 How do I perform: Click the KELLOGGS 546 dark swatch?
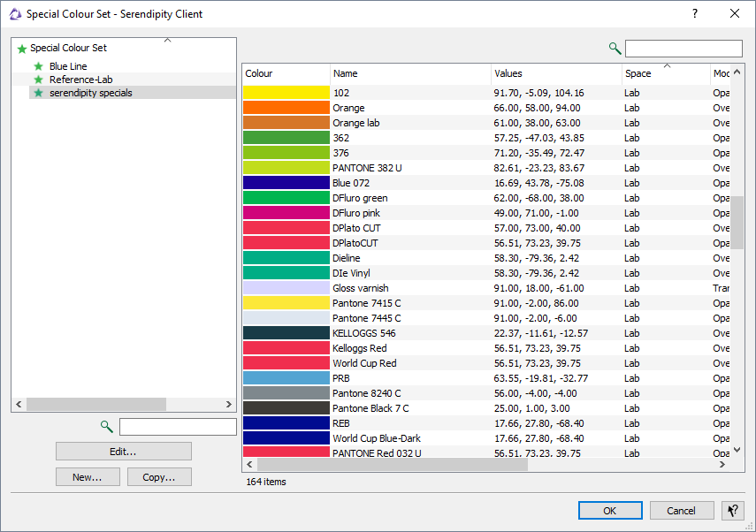click(x=286, y=333)
